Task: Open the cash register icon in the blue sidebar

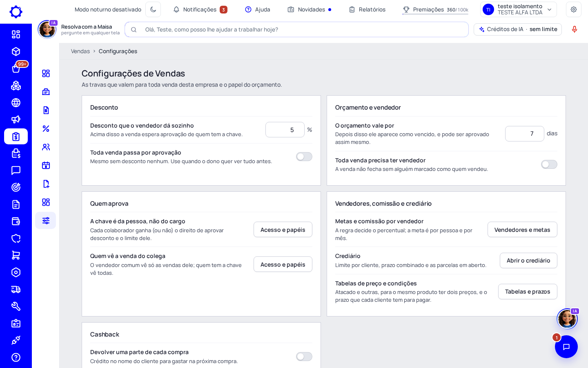Action: [x=16, y=153]
